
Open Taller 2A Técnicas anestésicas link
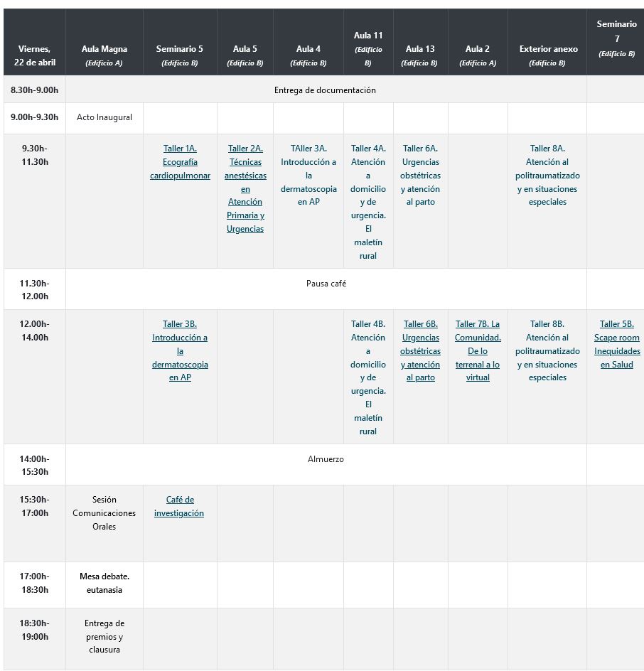click(245, 188)
